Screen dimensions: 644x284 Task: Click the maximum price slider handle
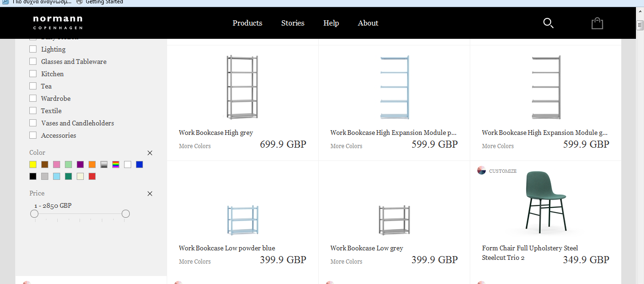(x=125, y=214)
